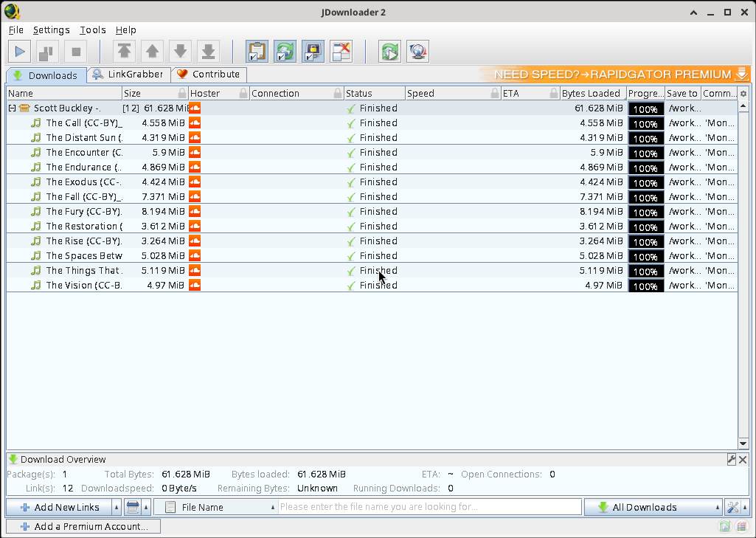Image resolution: width=756 pixels, height=538 pixels.
Task: Click green status icon in bottom-right corner
Action: 725,526
